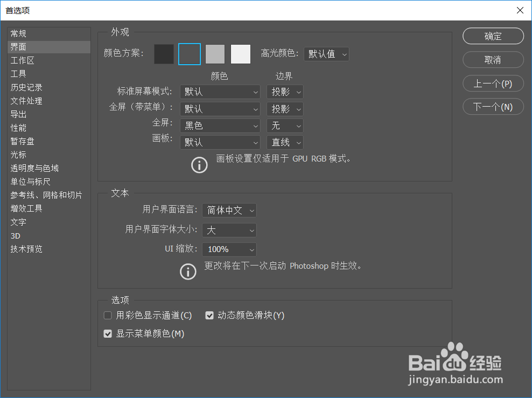Go to previous page with 上一个(P)
This screenshot has height=398, width=532.
[493, 83]
